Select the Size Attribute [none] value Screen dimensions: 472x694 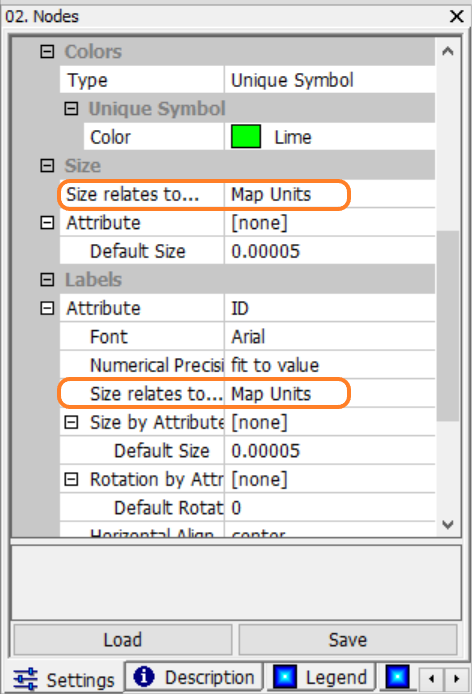[x=329, y=223]
